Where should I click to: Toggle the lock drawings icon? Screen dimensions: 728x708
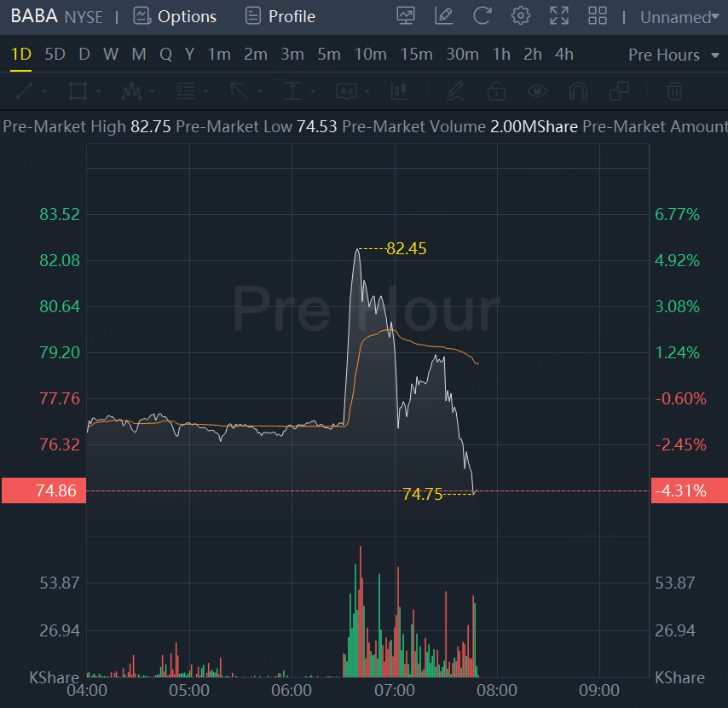tap(496, 90)
